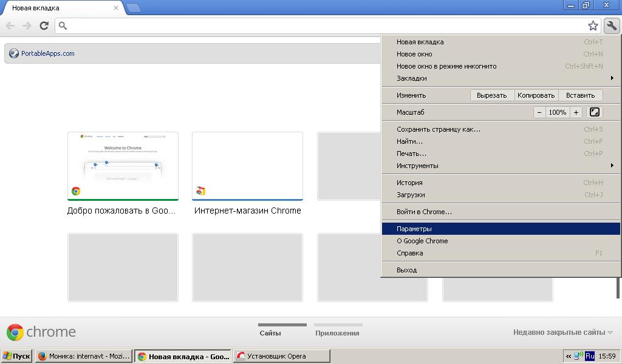The height and width of the screenshot is (364, 622).
Task: Click the Масштаб label in menu
Action: (410, 112)
